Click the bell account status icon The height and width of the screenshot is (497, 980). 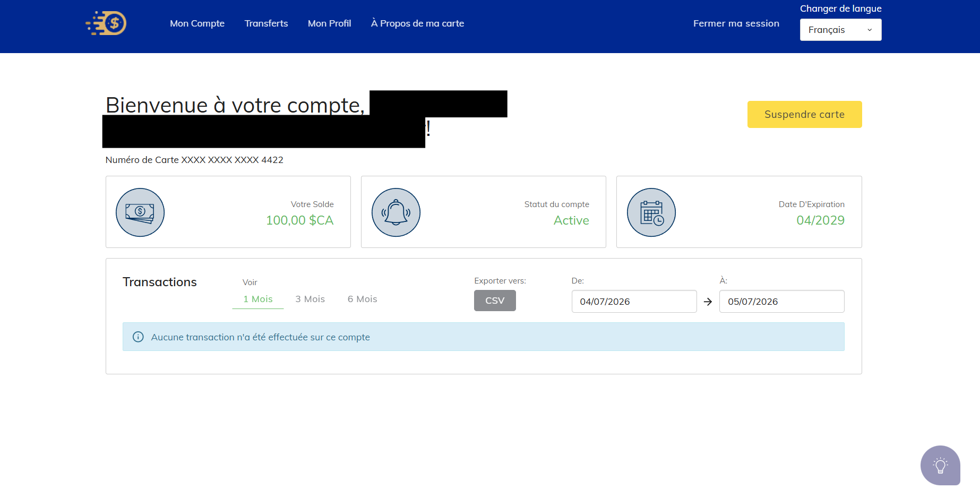tap(396, 212)
